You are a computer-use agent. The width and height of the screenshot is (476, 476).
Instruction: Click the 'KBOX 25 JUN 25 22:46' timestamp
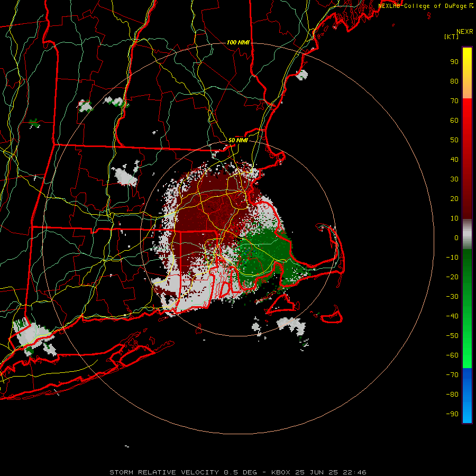coord(319,472)
